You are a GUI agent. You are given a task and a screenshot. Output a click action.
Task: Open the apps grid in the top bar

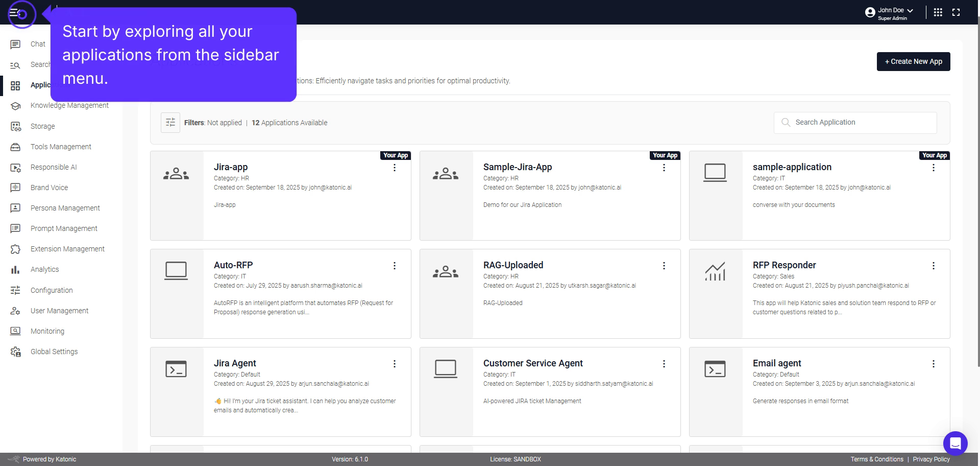[x=938, y=12]
